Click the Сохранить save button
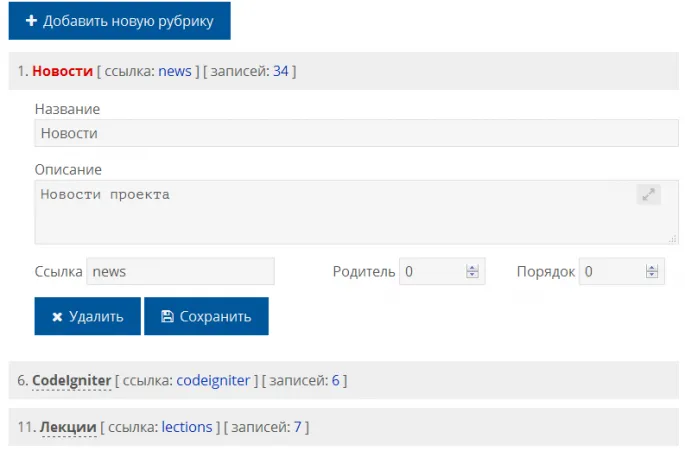 (206, 316)
